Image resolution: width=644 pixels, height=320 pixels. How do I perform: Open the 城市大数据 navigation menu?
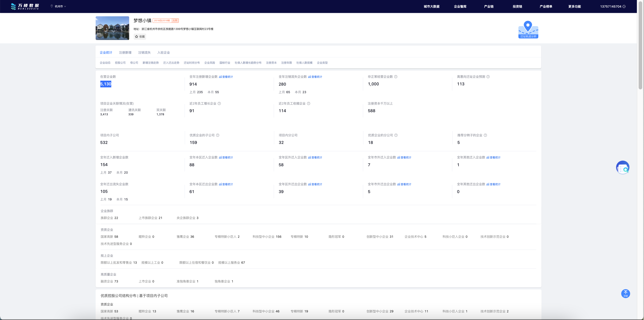point(431,6)
